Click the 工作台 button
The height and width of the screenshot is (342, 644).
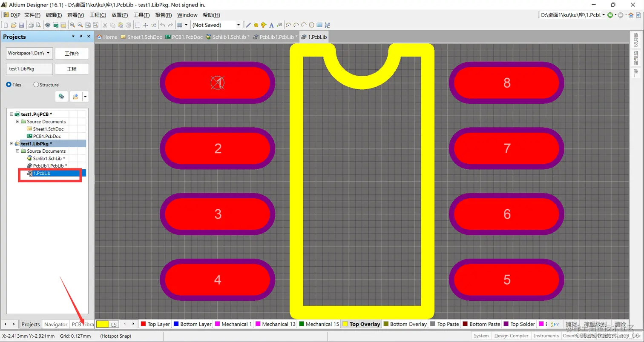click(72, 54)
